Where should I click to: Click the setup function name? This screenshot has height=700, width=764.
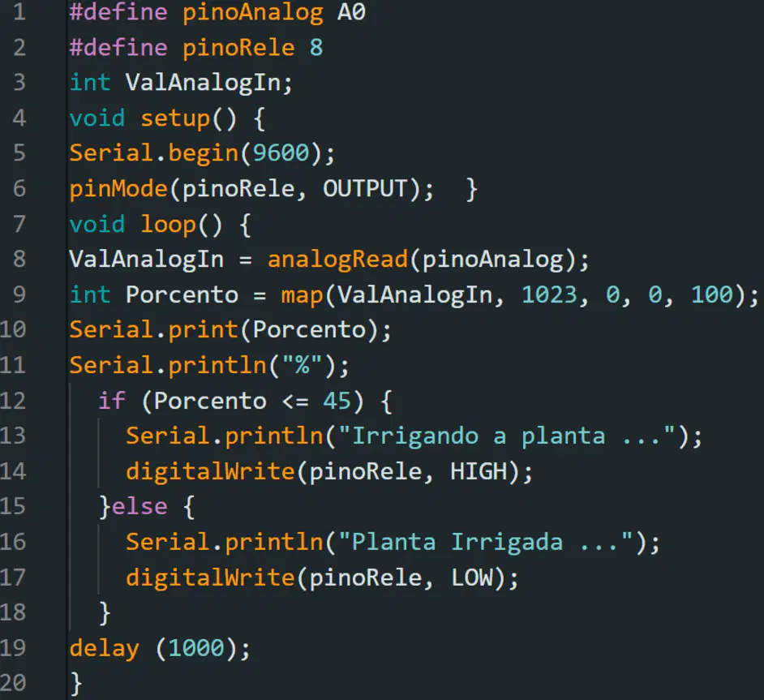pos(175,119)
